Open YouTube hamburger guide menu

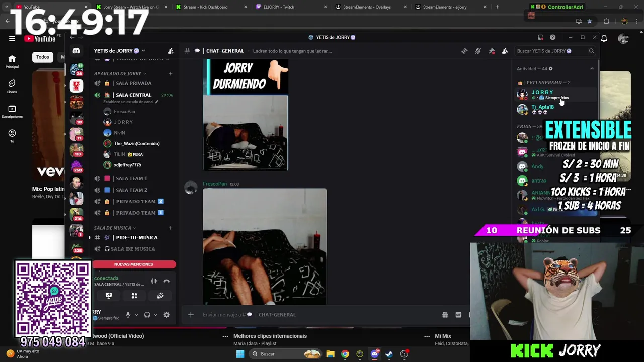click(12, 39)
